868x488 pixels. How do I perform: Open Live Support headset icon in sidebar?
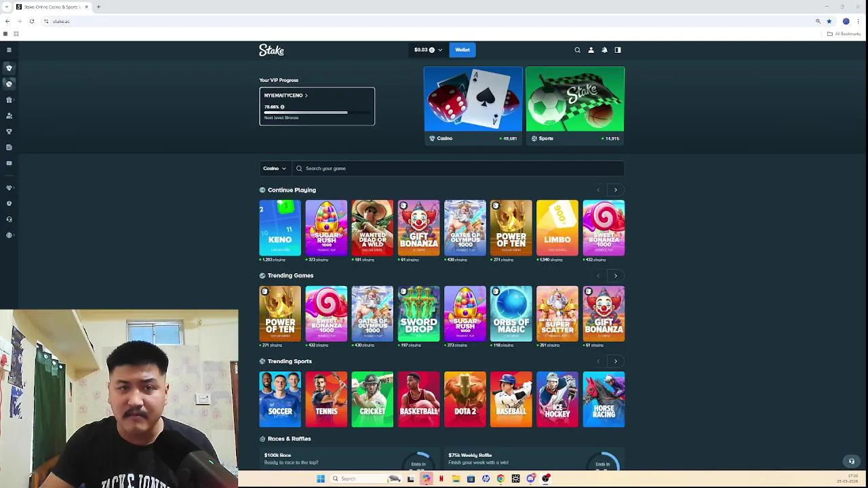pyautogui.click(x=9, y=219)
